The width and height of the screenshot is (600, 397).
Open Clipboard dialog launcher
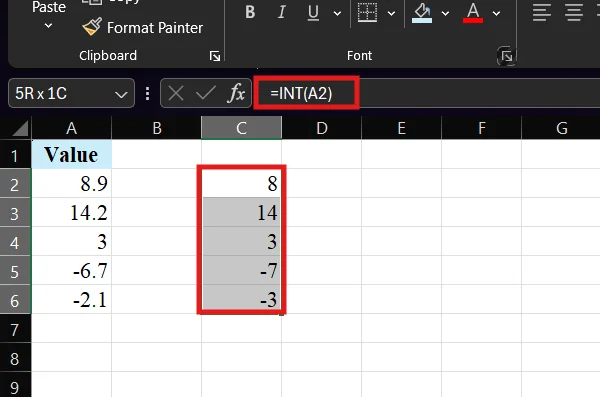[215, 56]
